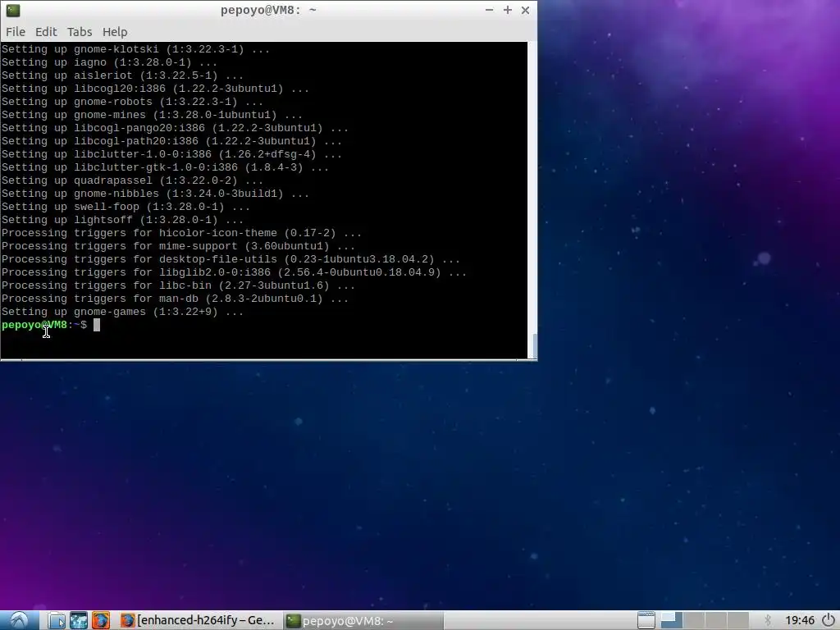Image resolution: width=840 pixels, height=630 pixels.
Task: Click the 'Setting up swell-foop' line
Action: point(126,207)
